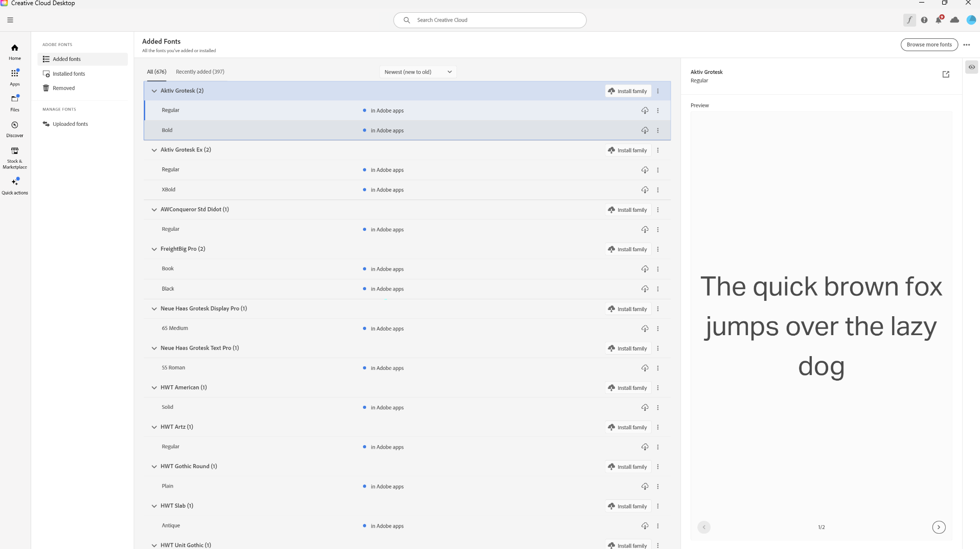
Task: Install family for FreightBig Pro
Action: point(628,249)
